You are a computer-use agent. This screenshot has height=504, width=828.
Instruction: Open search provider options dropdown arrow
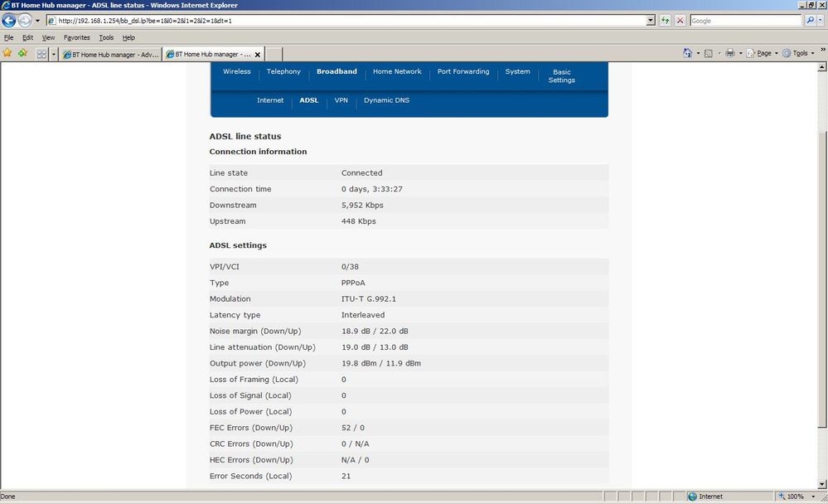pos(821,21)
